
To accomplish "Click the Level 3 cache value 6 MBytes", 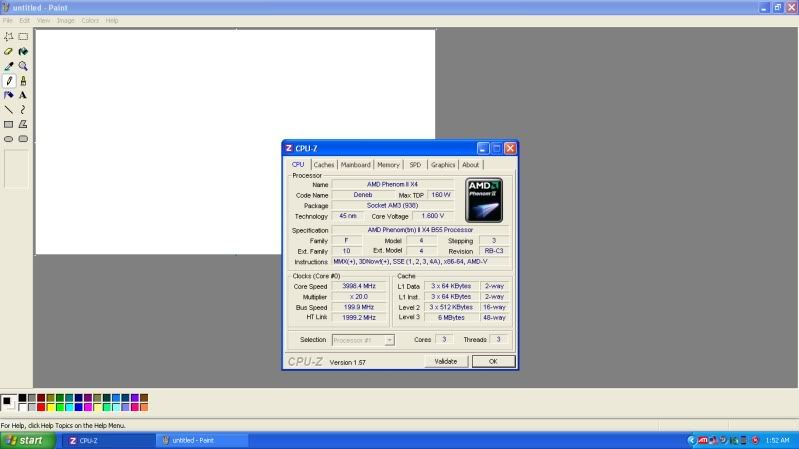I will [451, 318].
